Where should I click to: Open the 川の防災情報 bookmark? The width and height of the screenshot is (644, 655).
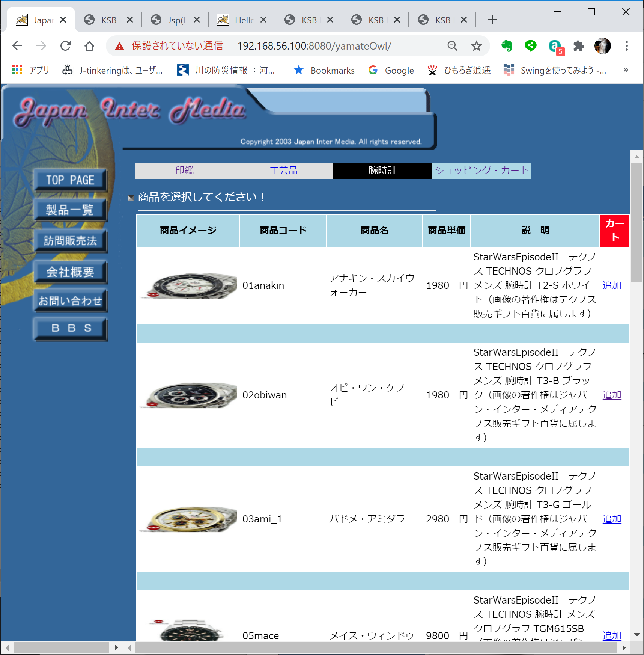[226, 70]
